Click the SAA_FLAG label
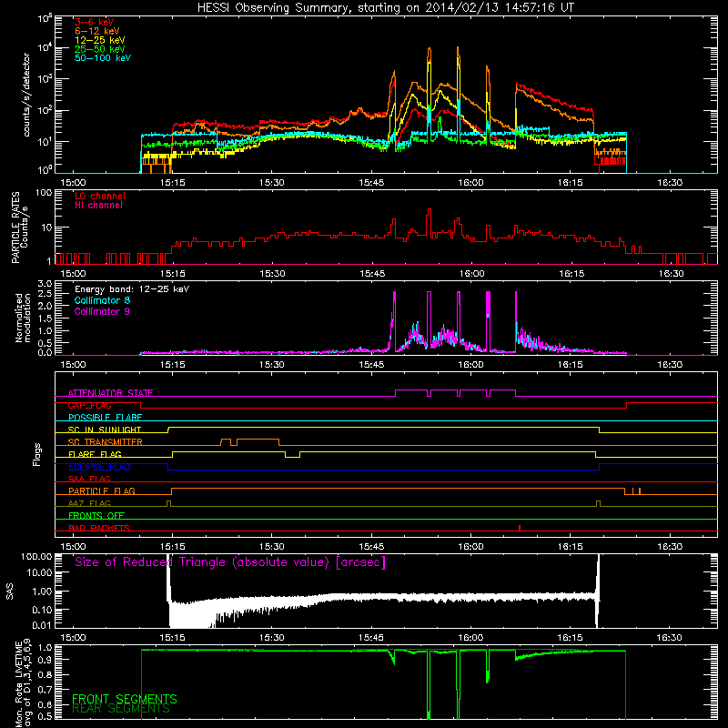Viewport: 728px width, 728px height. pyautogui.click(x=89, y=479)
